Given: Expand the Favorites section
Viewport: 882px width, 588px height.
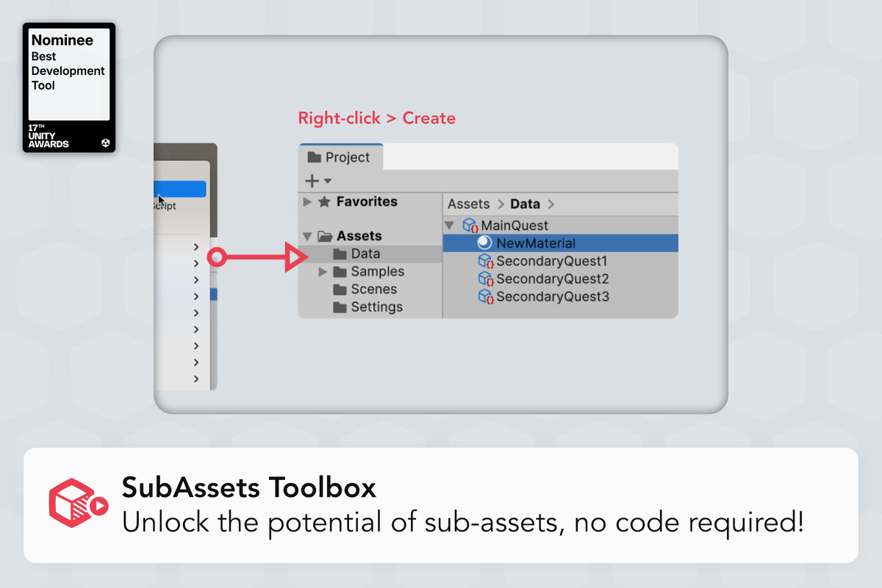Looking at the screenshot, I should click(308, 201).
